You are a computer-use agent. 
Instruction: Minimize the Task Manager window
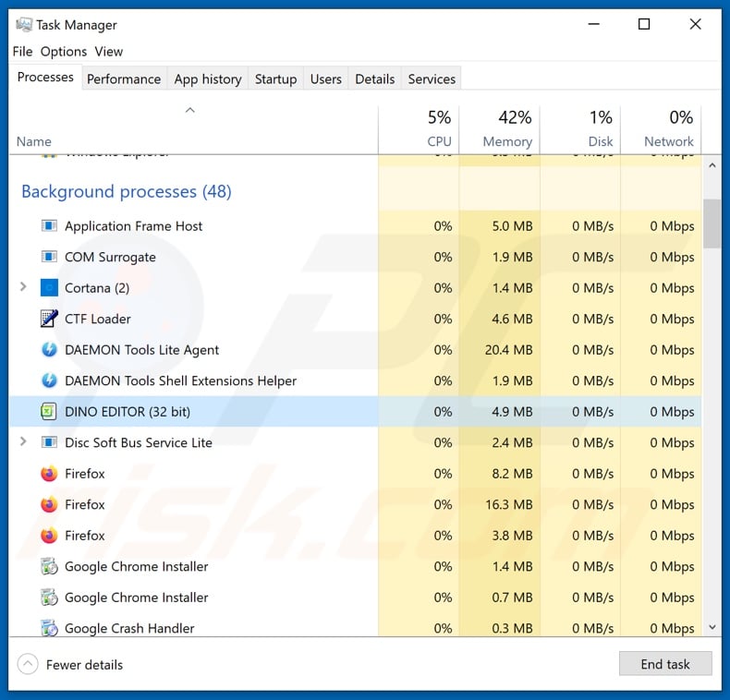coord(593,24)
